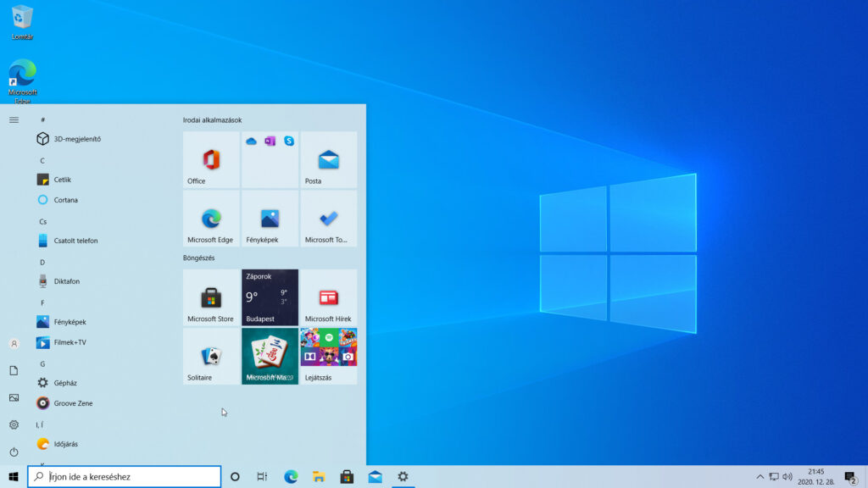The height and width of the screenshot is (488, 868).
Task: Expand the Start menu hamburger button
Action: tap(14, 120)
